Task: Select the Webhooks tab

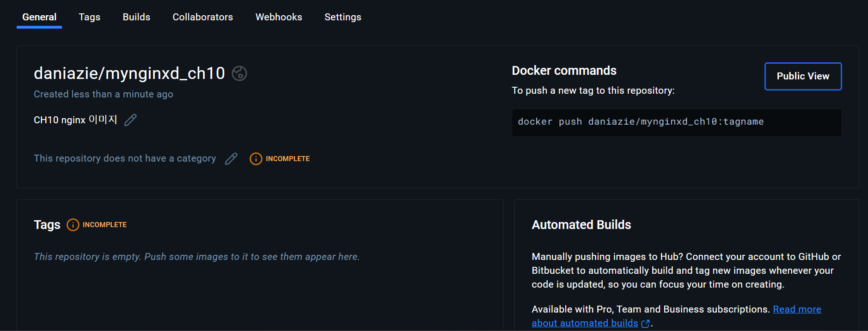Action: [x=279, y=17]
